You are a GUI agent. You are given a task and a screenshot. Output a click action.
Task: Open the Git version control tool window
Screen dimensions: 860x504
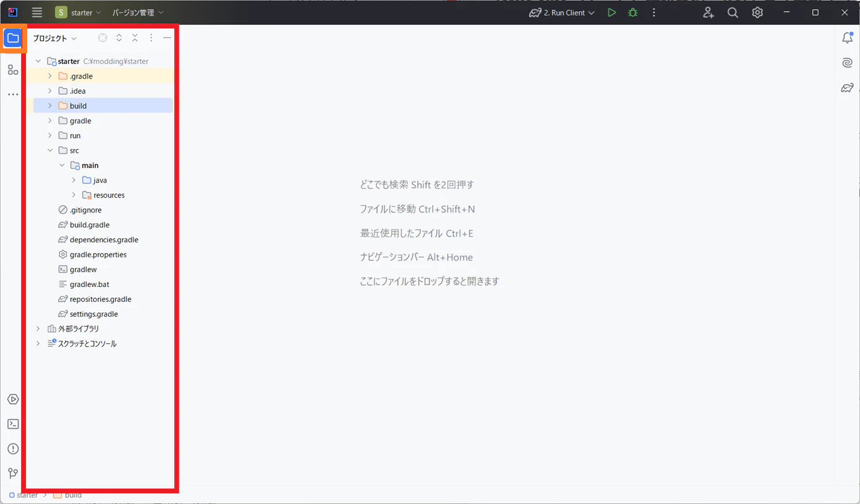pyautogui.click(x=13, y=474)
